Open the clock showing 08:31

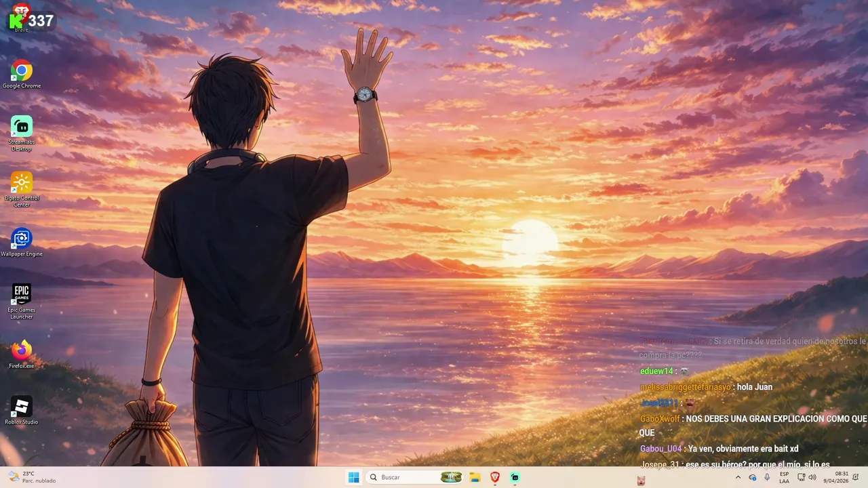tap(837, 477)
